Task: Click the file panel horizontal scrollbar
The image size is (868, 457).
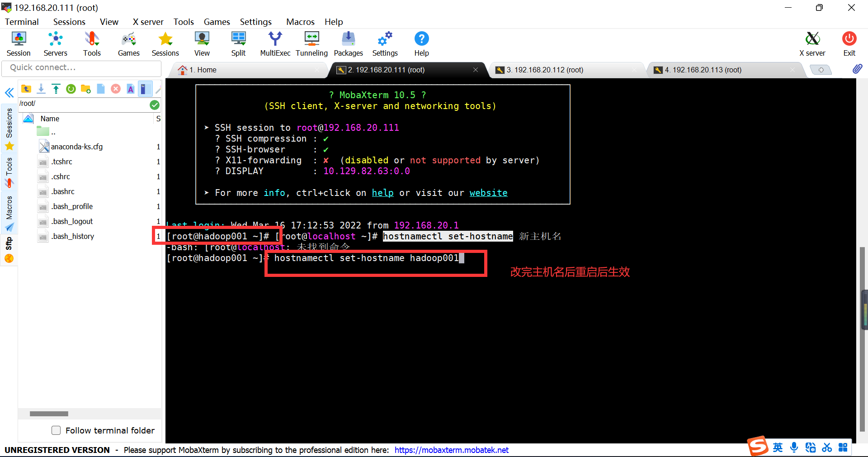Action: pyautogui.click(x=49, y=414)
